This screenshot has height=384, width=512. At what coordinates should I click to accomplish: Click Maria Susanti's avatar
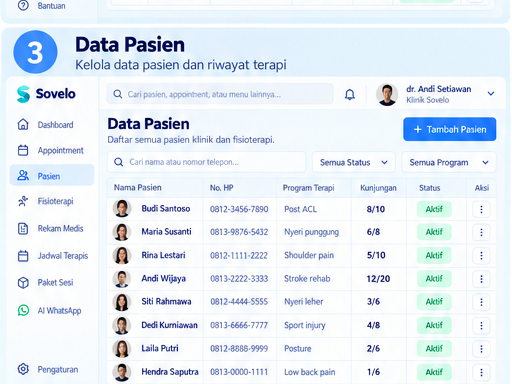point(122,232)
